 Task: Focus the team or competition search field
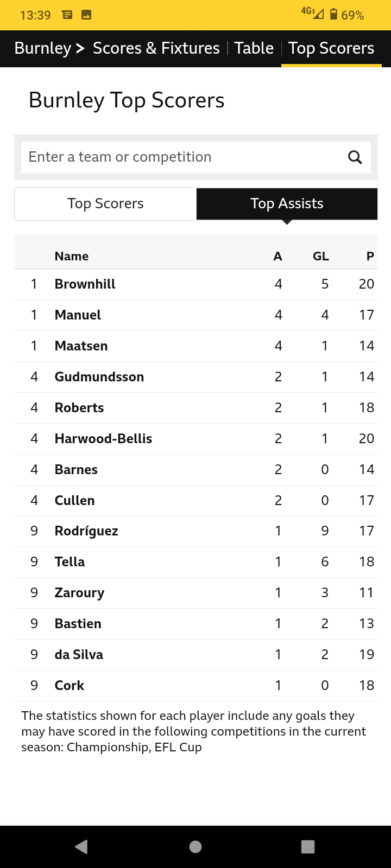point(179,157)
